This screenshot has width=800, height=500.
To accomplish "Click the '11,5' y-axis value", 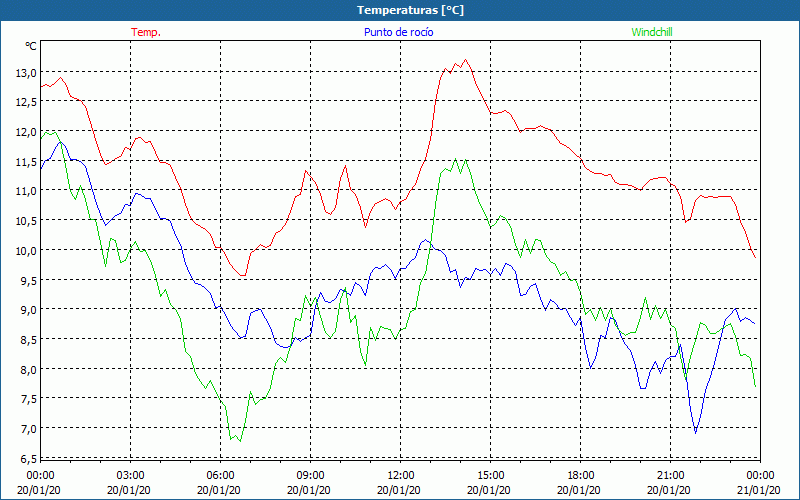I will coord(26,162).
